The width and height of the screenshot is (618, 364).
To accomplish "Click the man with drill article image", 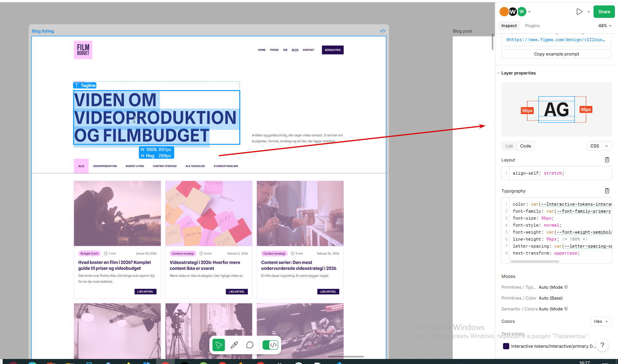I will [300, 213].
